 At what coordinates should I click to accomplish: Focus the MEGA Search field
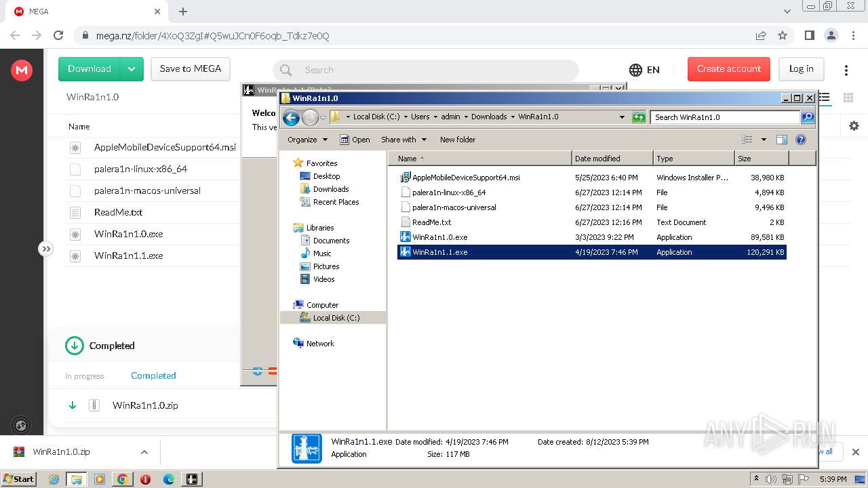426,70
